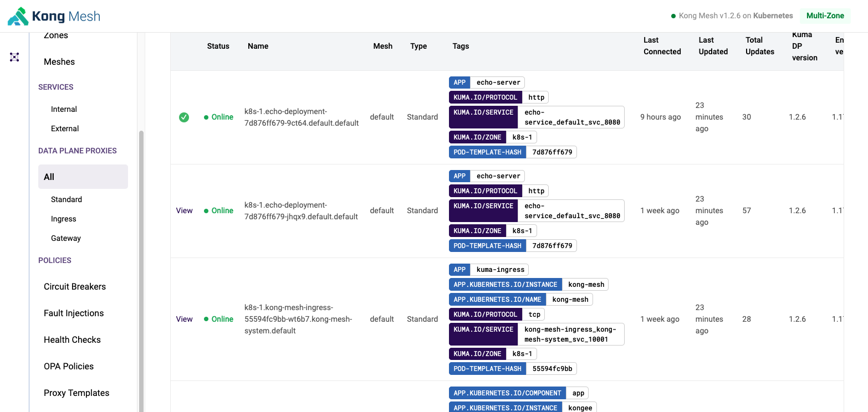Click the Multi-Zone badge in the header
Viewport: 868px width, 412px height.
825,16
